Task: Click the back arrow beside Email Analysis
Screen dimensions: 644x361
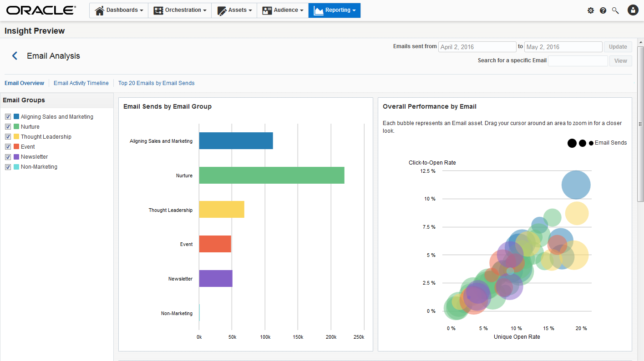Action: tap(15, 56)
